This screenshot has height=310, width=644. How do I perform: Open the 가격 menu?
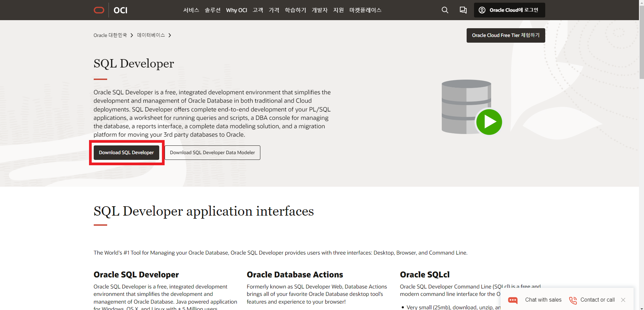point(274,10)
